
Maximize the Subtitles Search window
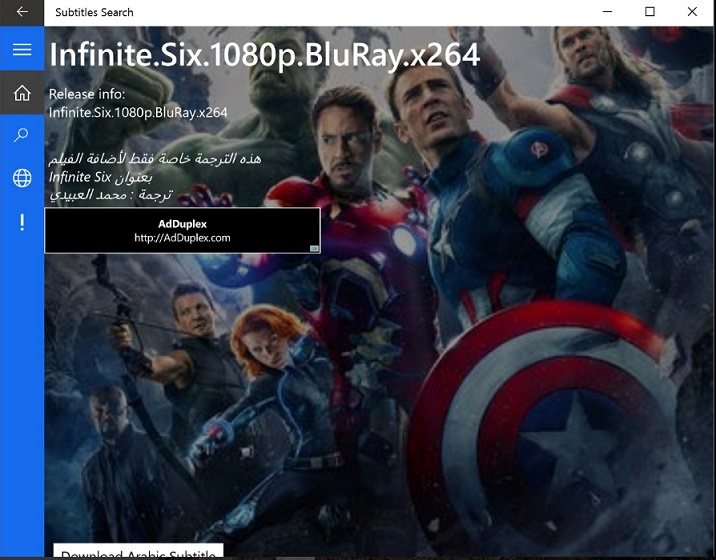(650, 12)
